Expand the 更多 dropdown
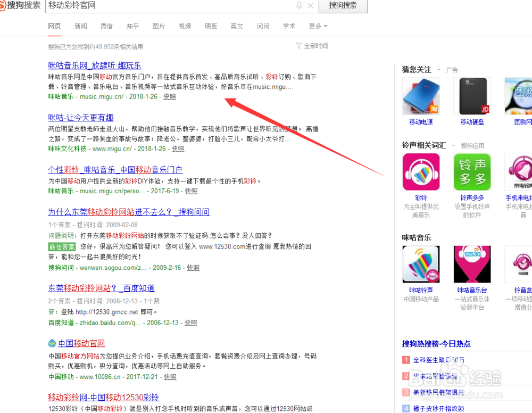Image resolution: width=532 pixels, height=413 pixels. pos(318,26)
